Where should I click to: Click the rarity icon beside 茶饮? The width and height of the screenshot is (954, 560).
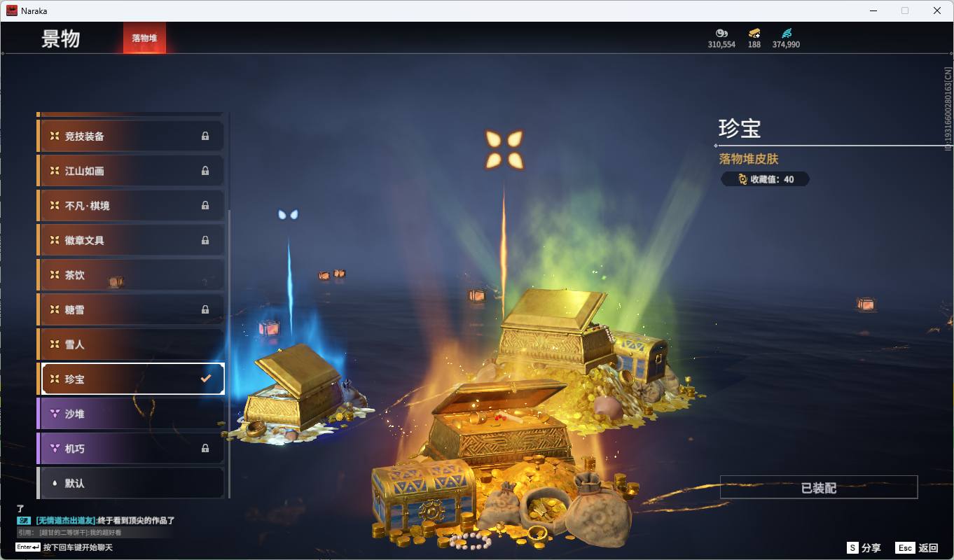(54, 274)
